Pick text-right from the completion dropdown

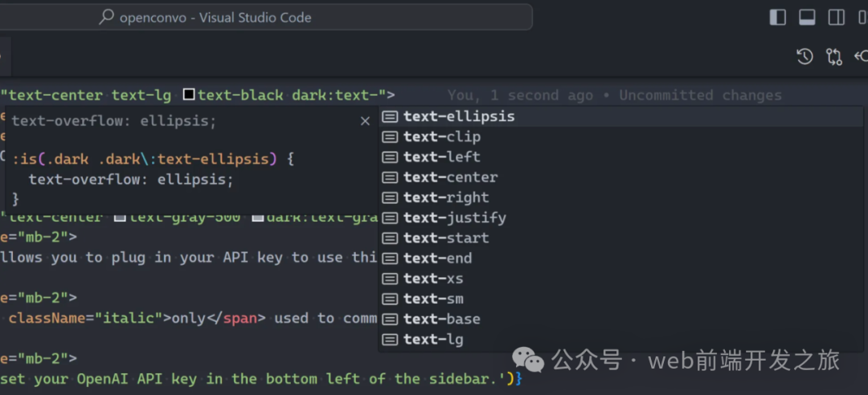point(446,197)
